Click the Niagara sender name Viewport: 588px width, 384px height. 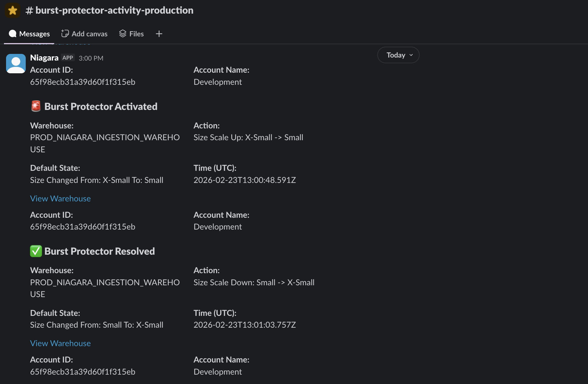[x=44, y=58]
